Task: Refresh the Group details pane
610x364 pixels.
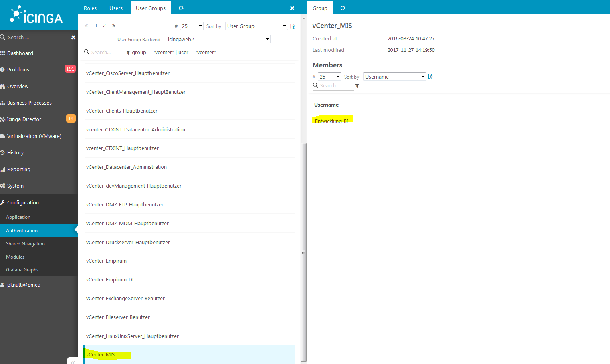Action: [x=343, y=8]
